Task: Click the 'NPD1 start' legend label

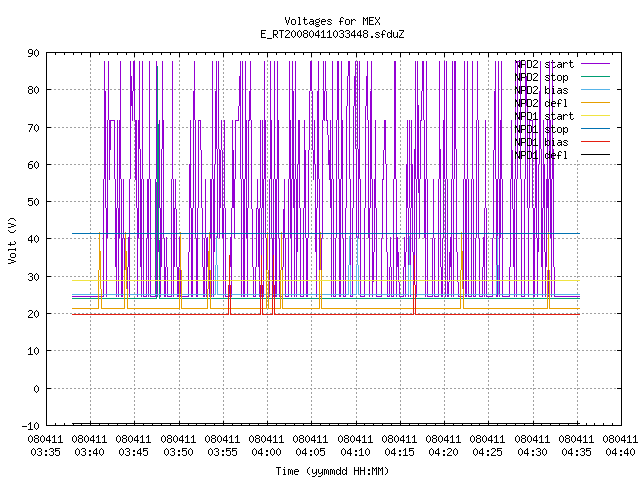Action: [x=544, y=116]
